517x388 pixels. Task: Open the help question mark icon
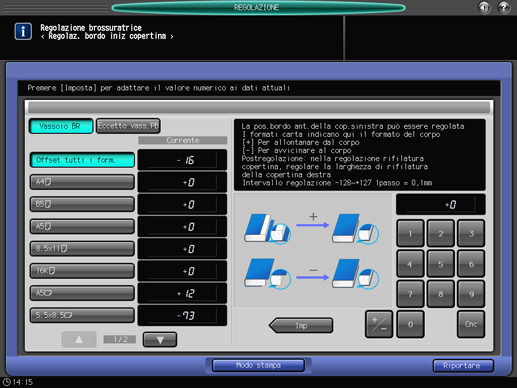pos(504,7)
